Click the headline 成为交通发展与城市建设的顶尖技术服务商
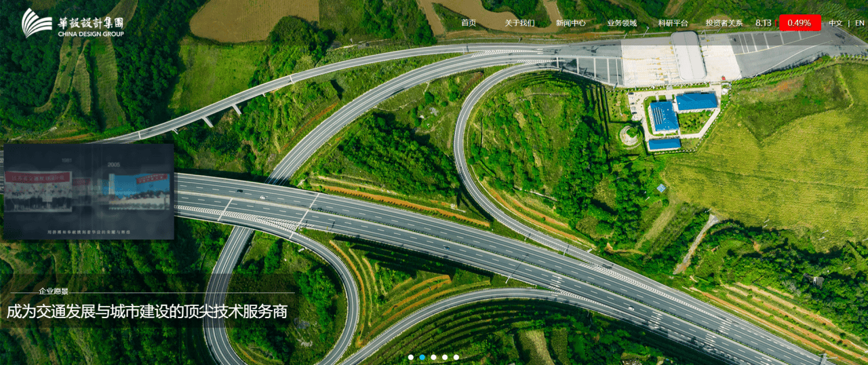 [x=147, y=312]
